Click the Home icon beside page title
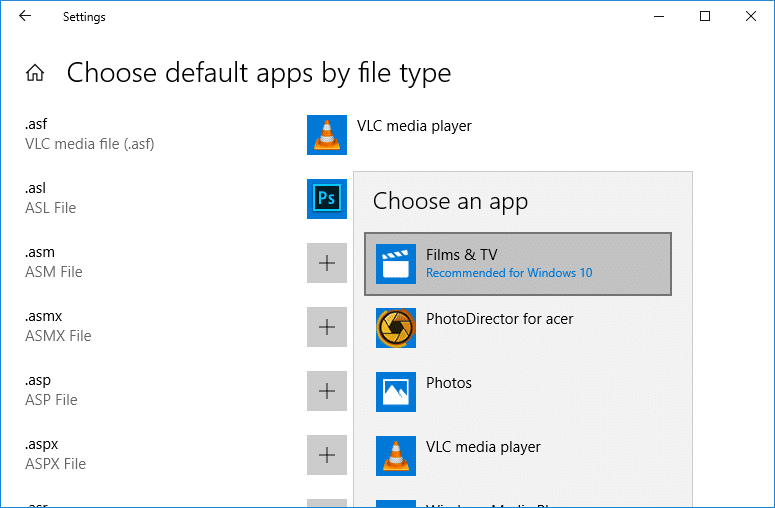775x508 pixels. [x=35, y=73]
